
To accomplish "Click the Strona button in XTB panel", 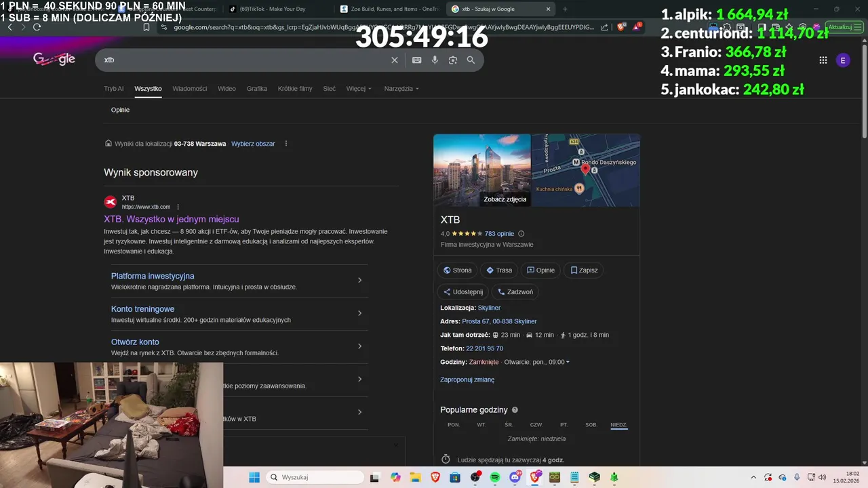I will coord(457,270).
